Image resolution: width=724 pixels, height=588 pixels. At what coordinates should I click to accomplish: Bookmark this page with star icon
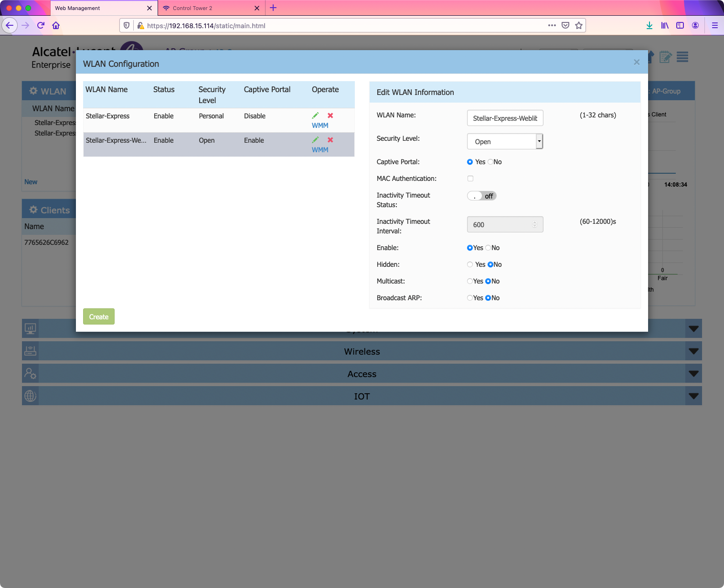pos(579,25)
